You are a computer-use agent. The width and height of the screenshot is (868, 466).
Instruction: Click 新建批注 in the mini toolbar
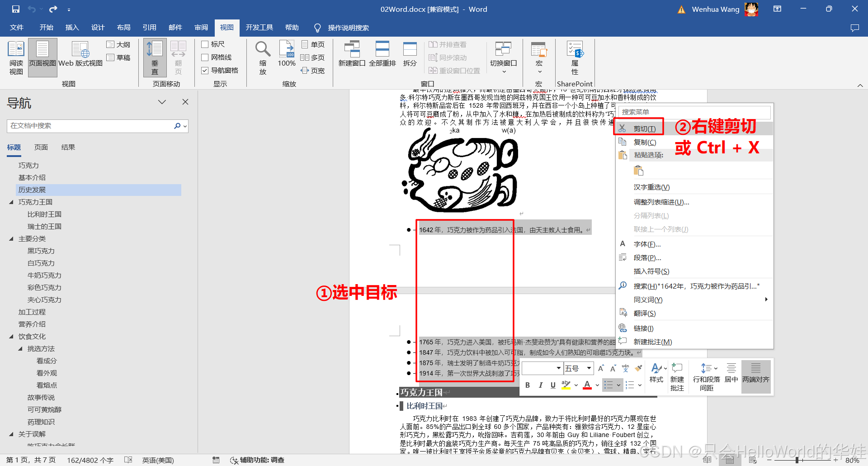(x=677, y=377)
